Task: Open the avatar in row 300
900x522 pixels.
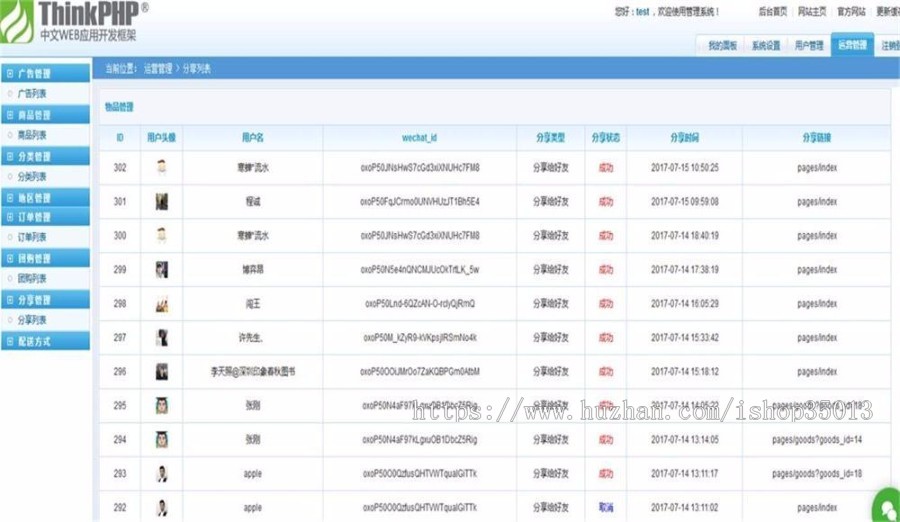Action: tap(162, 235)
